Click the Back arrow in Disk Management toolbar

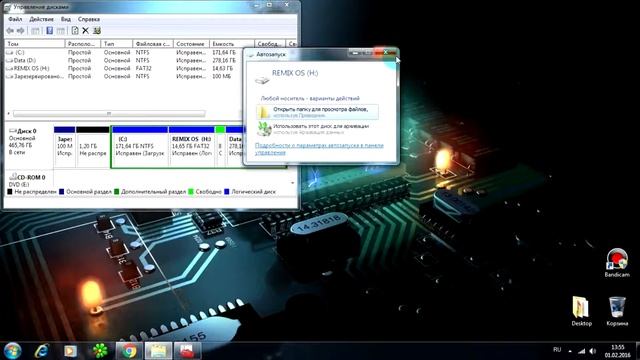[x=10, y=31]
